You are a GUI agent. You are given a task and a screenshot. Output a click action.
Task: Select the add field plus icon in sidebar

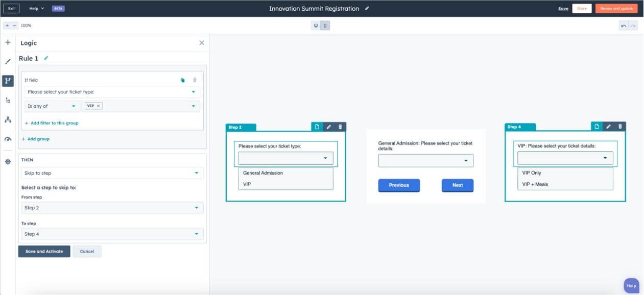point(8,42)
